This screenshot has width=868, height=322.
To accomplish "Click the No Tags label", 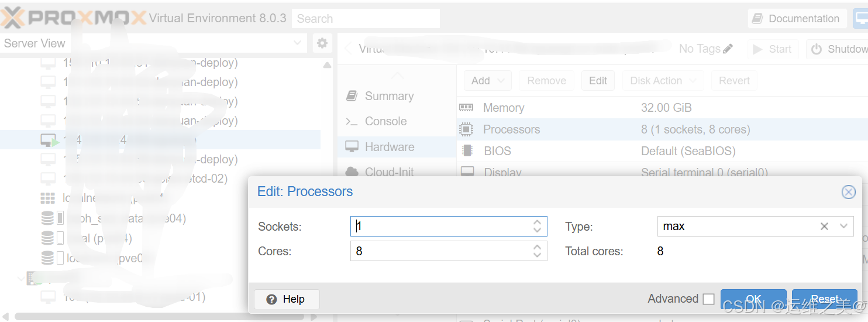I will (x=700, y=49).
